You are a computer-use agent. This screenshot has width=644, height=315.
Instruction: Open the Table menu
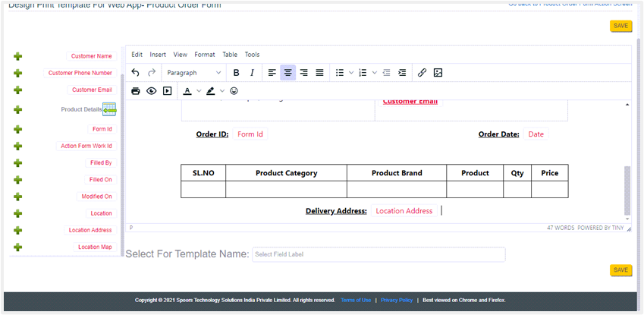tap(230, 55)
